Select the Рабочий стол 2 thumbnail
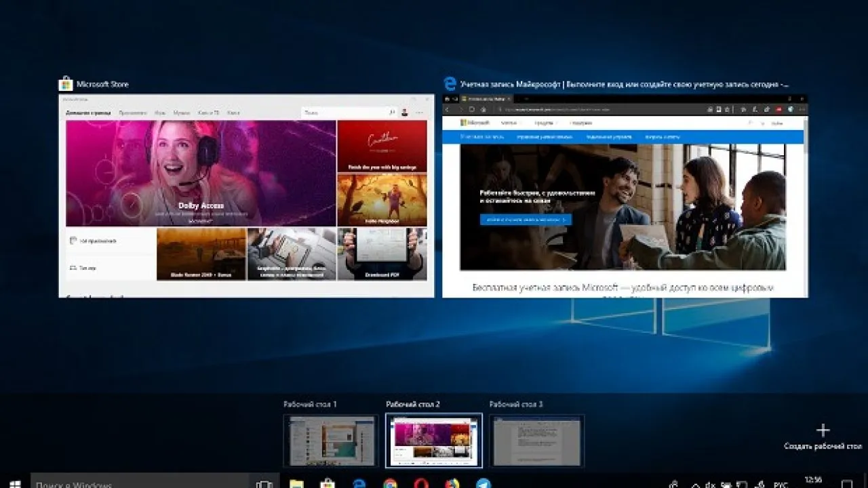The image size is (868, 488). click(434, 441)
